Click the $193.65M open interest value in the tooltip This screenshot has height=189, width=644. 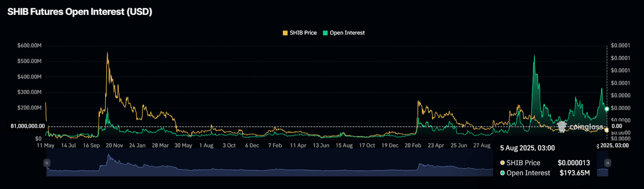[575, 173]
